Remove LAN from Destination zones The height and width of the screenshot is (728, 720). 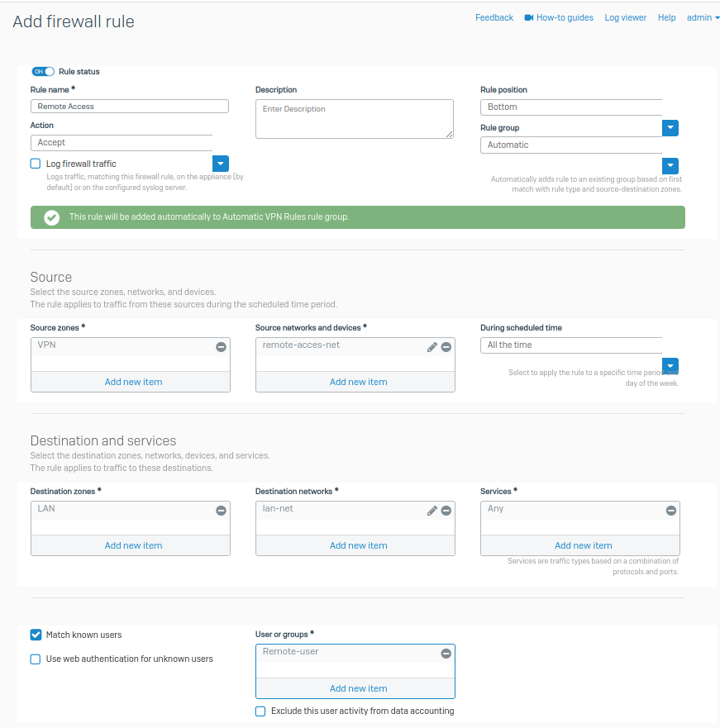[221, 511]
